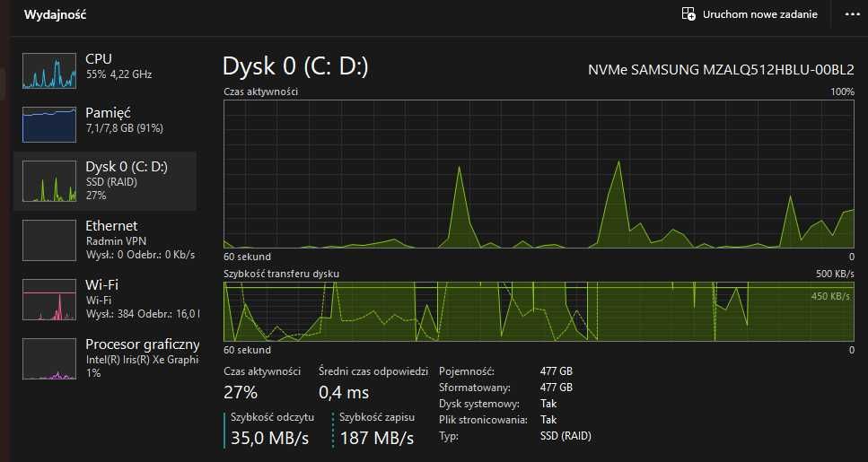Click the Szybkość odczytu label

(x=272, y=417)
